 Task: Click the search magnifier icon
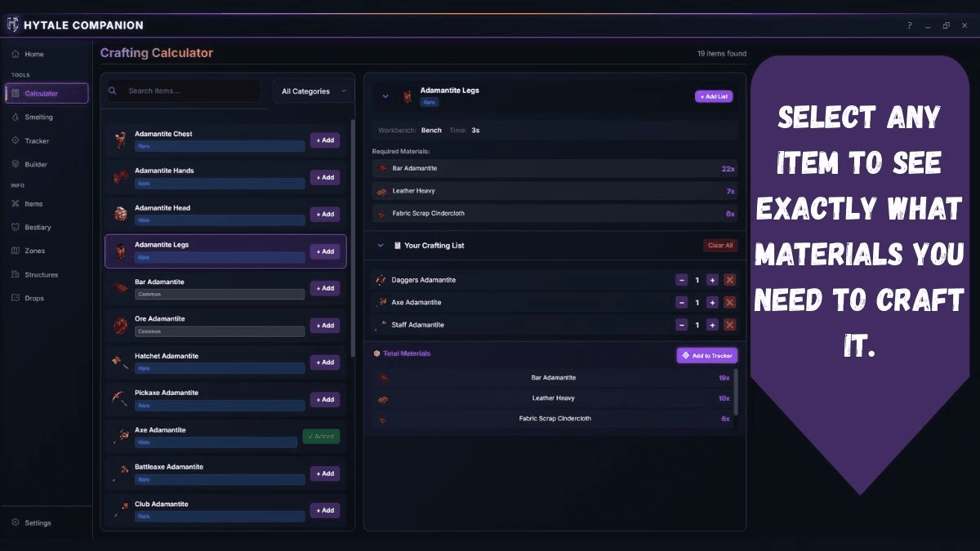[113, 91]
